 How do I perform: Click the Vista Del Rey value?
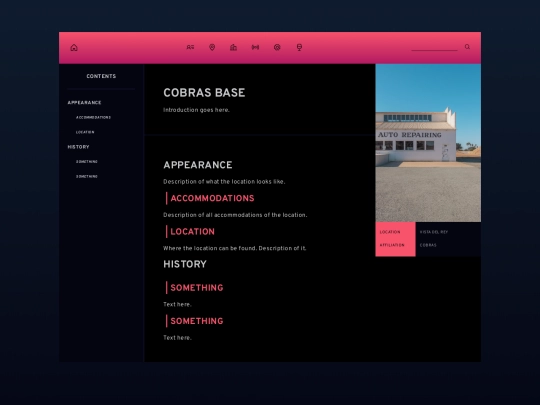click(434, 232)
